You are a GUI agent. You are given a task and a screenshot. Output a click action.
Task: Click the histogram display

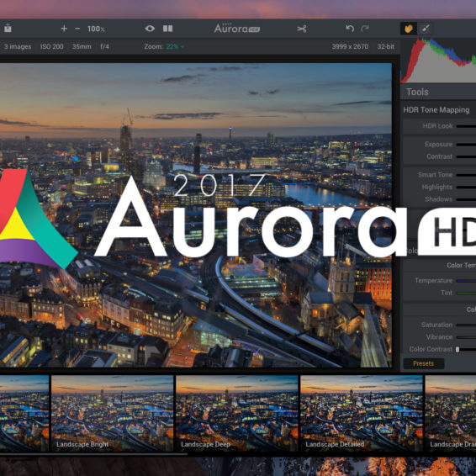[438, 61]
